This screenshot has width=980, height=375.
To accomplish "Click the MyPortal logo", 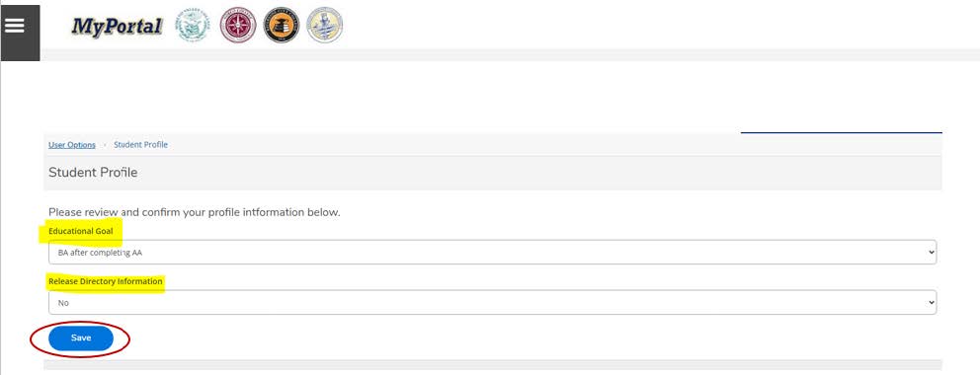I will pos(117,27).
